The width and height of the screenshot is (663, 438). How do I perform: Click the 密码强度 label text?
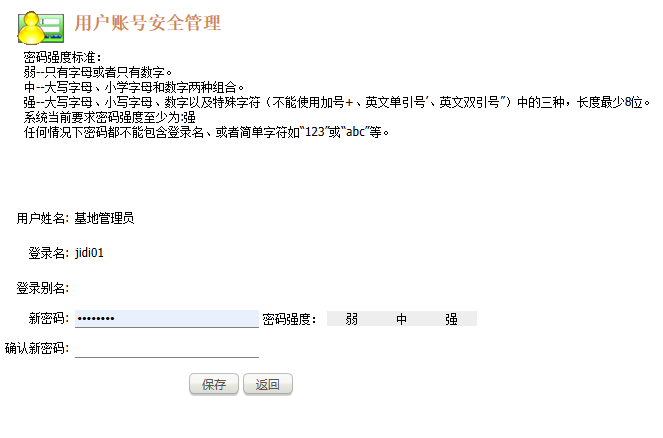pos(289,319)
